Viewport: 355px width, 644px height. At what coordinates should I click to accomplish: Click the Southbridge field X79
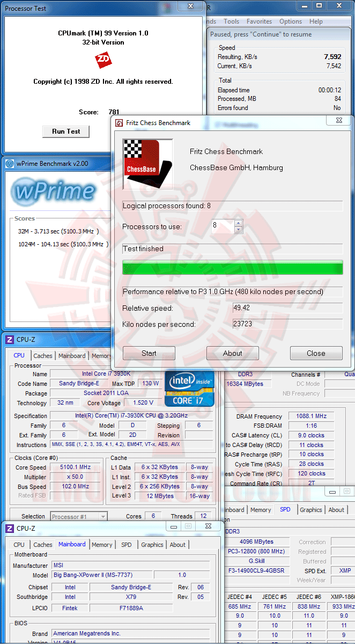[x=131, y=597]
